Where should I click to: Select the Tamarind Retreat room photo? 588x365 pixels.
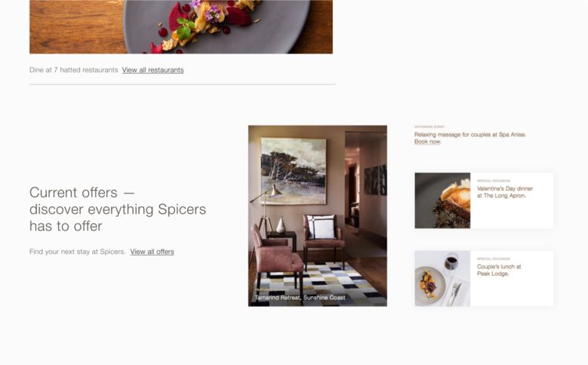point(318,216)
